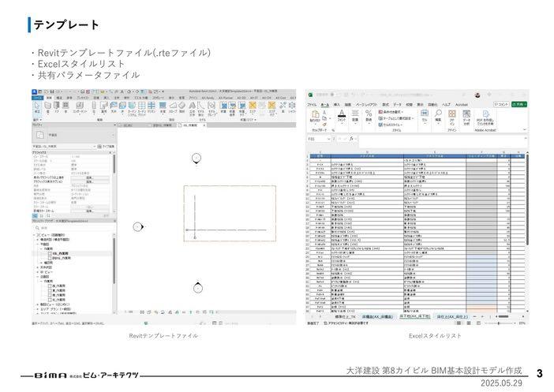
Task: Click the Data Analysis icon in Excel
Action: [x=466, y=117]
